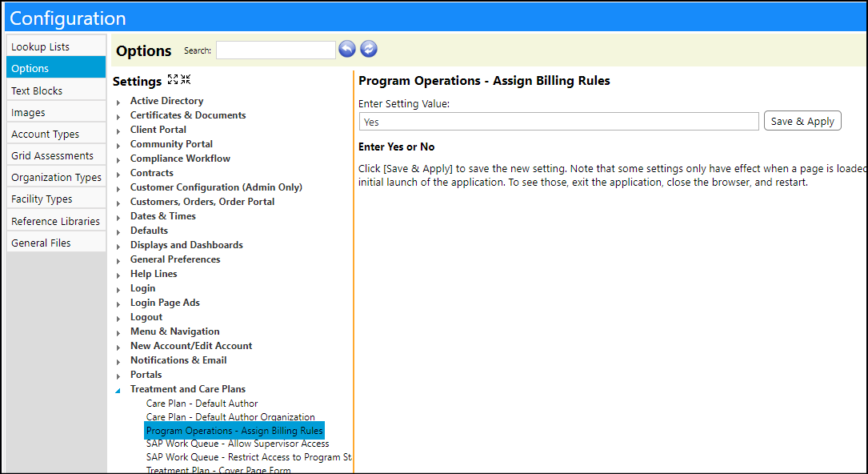This screenshot has height=474, width=868.
Task: Open General Files in sidebar
Action: click(x=56, y=243)
